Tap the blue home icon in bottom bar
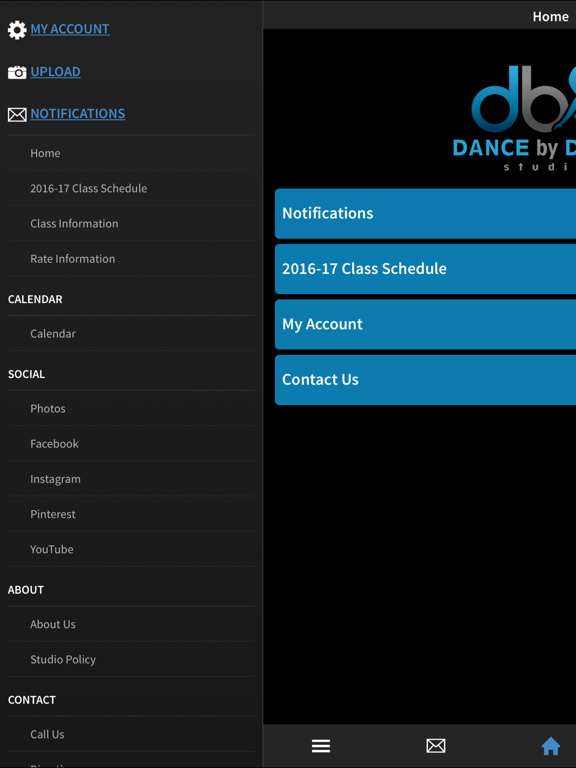This screenshot has height=768, width=576. tap(551, 746)
